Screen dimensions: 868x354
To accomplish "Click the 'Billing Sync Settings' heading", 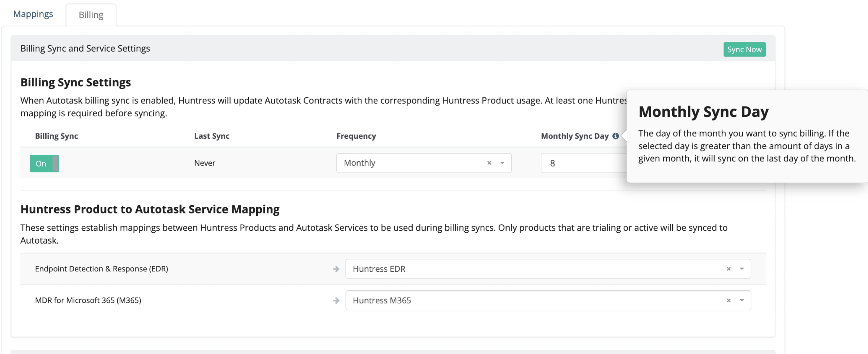I will [75, 82].
